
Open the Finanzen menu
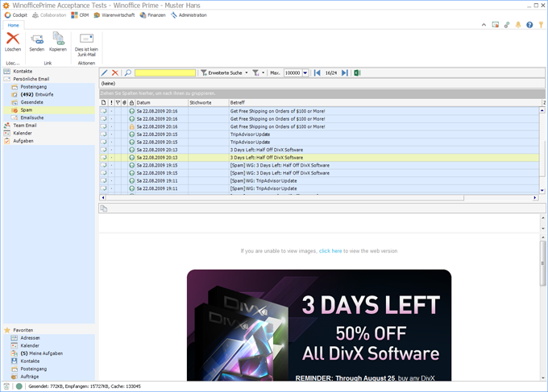(x=153, y=15)
